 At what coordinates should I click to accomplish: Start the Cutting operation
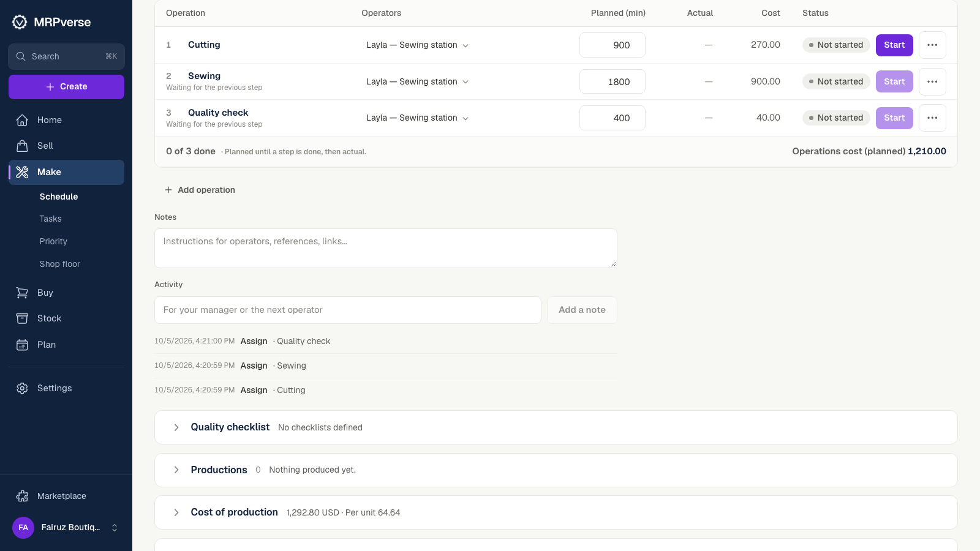894,45
